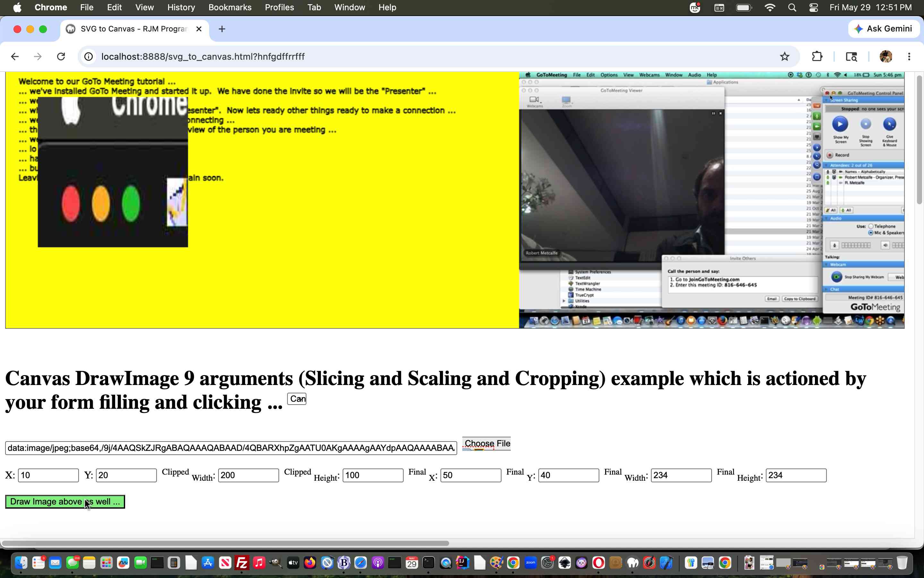The height and width of the screenshot is (578, 924).
Task: Open the Chrome three-dot menu
Action: pos(909,57)
